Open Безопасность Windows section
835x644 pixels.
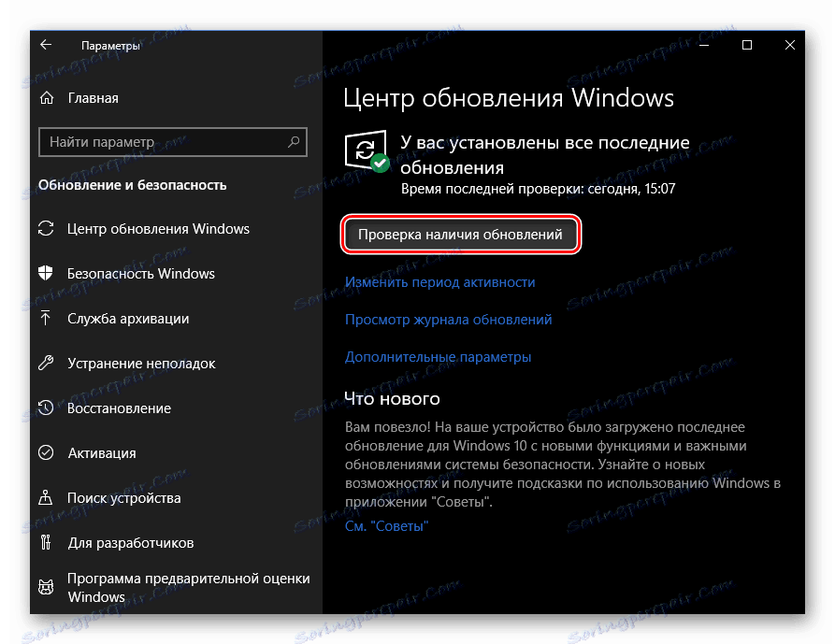click(141, 274)
